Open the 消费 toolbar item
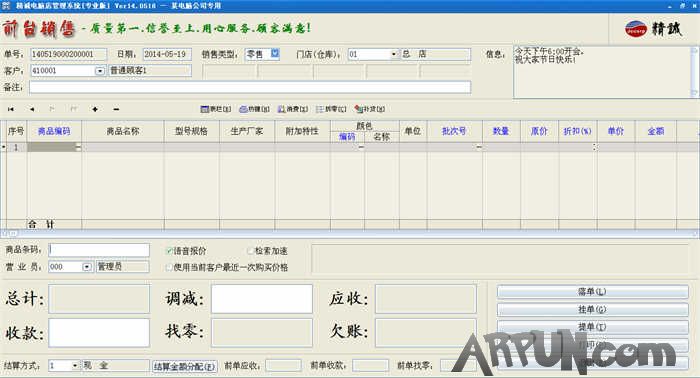Viewport: 700px width, 378px height. (x=293, y=109)
